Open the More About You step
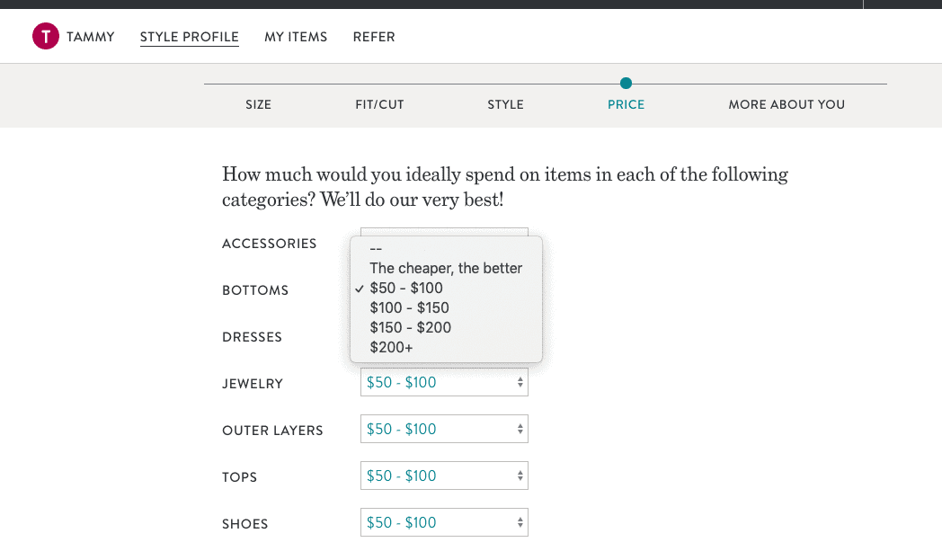Screen dimensions: 942x560 point(786,104)
